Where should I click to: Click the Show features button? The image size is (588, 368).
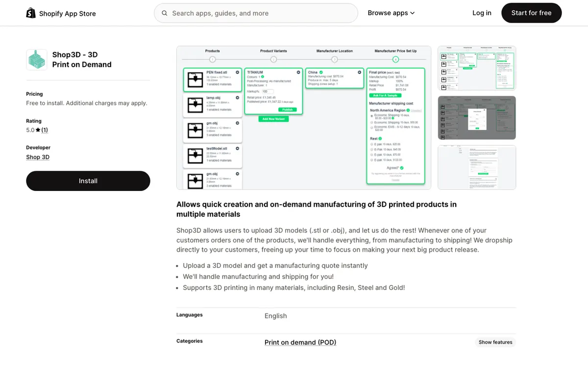(x=495, y=342)
